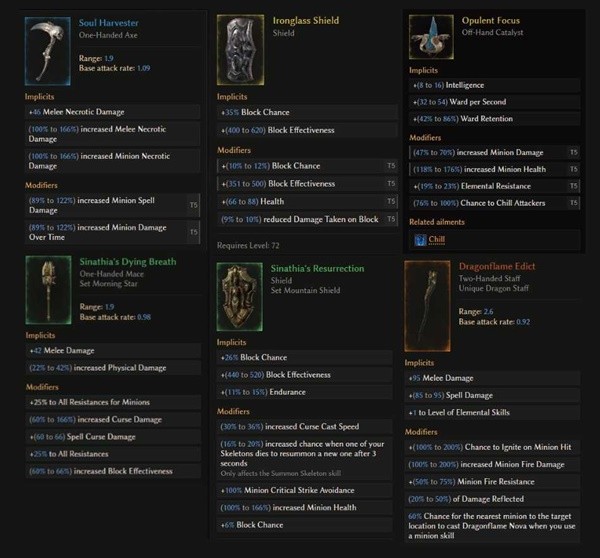Screen dimensions: 600x558
Task: Click the small Chill ailment icon
Action: pos(419,240)
